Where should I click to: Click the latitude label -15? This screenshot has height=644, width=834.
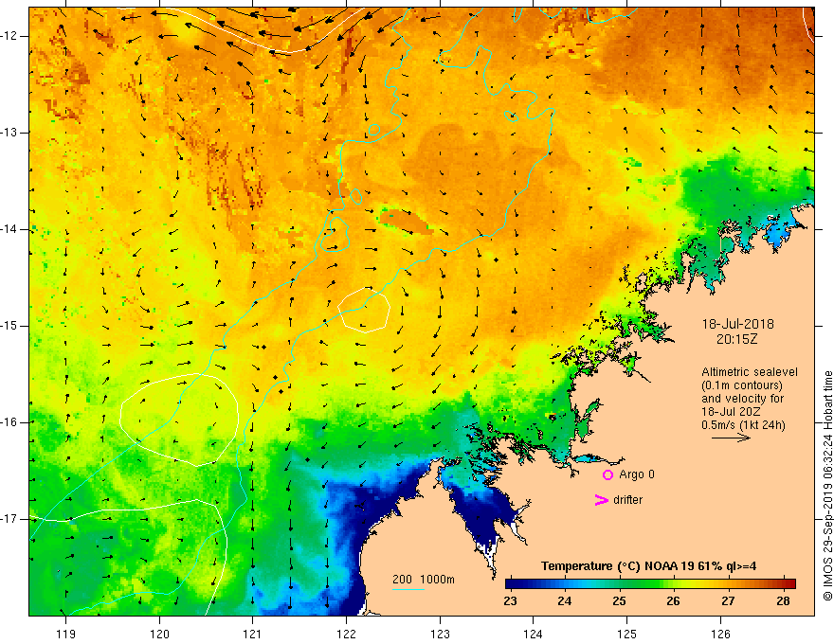10,326
